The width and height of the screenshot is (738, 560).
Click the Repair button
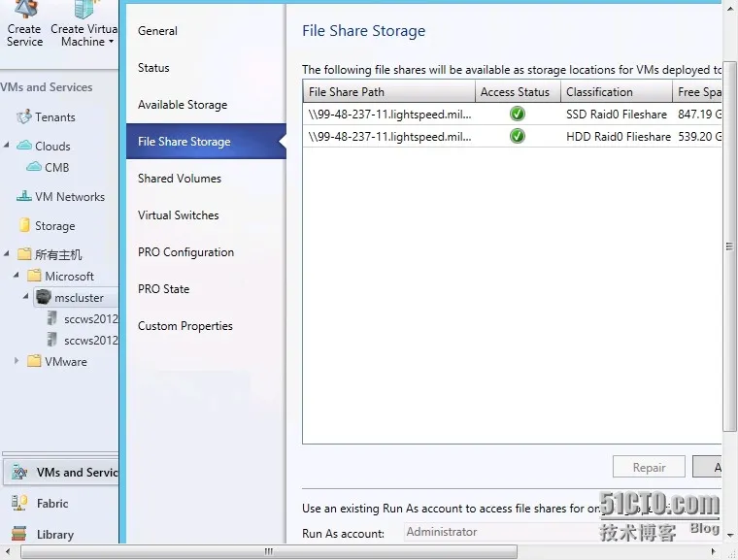(x=649, y=468)
